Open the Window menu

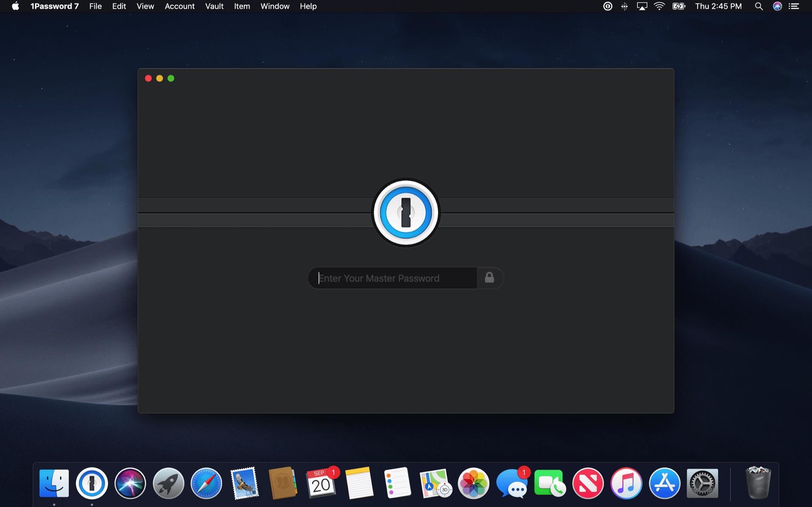coord(275,6)
